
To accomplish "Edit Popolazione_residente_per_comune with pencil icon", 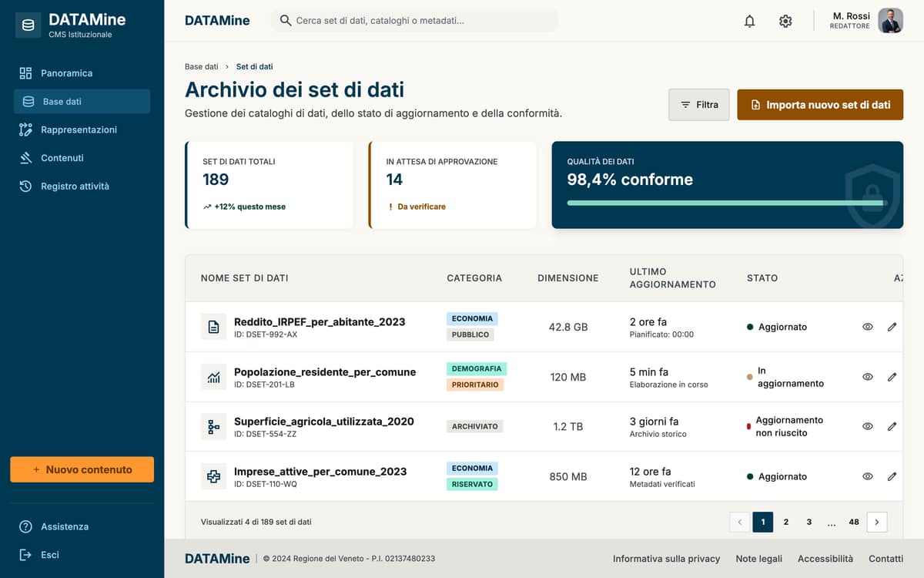I will pos(892,377).
